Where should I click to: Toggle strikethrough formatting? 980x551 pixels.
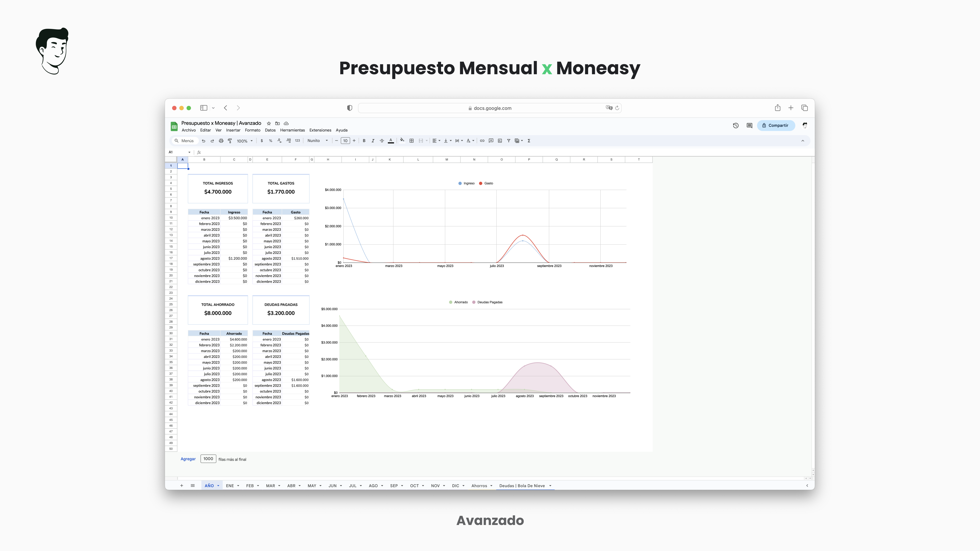[x=382, y=141]
